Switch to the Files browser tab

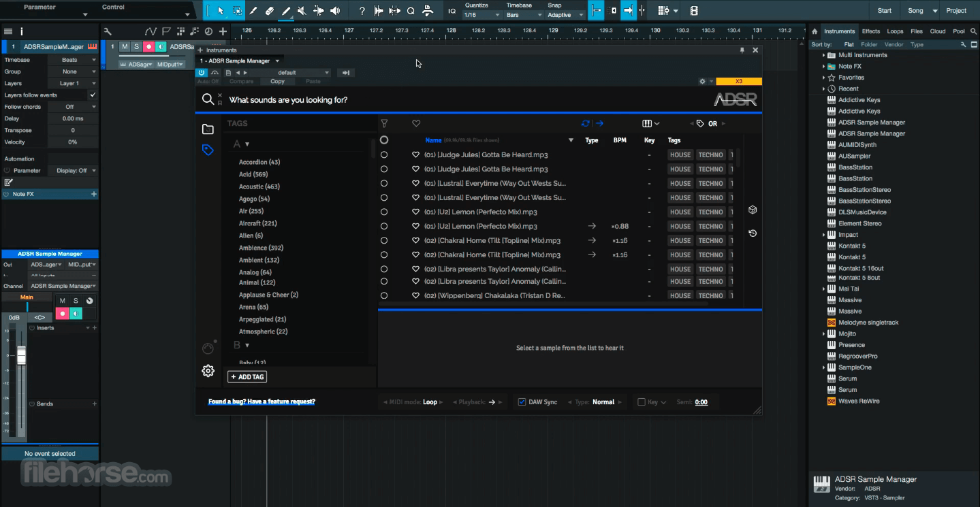click(x=917, y=31)
